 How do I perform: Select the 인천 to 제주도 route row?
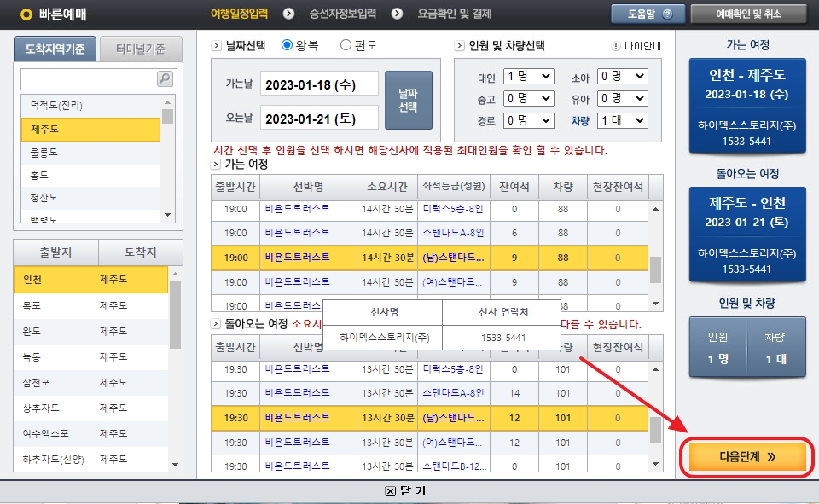pyautogui.click(x=91, y=280)
